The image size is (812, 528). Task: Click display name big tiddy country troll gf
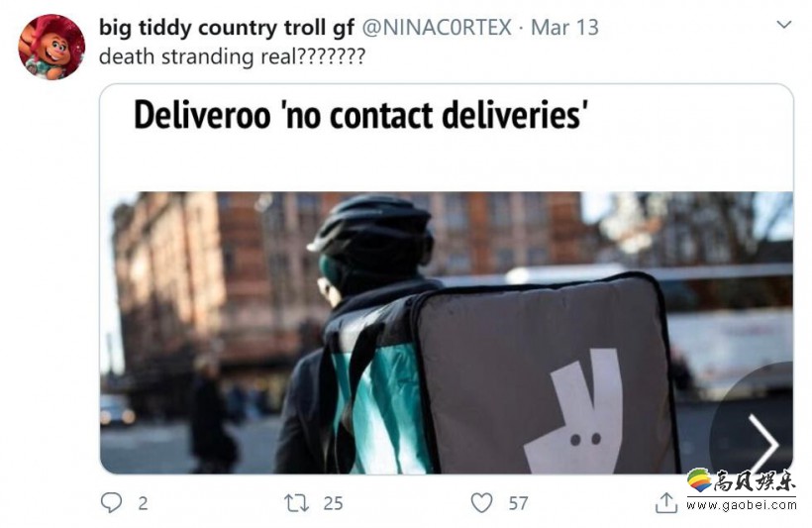[x=227, y=28]
